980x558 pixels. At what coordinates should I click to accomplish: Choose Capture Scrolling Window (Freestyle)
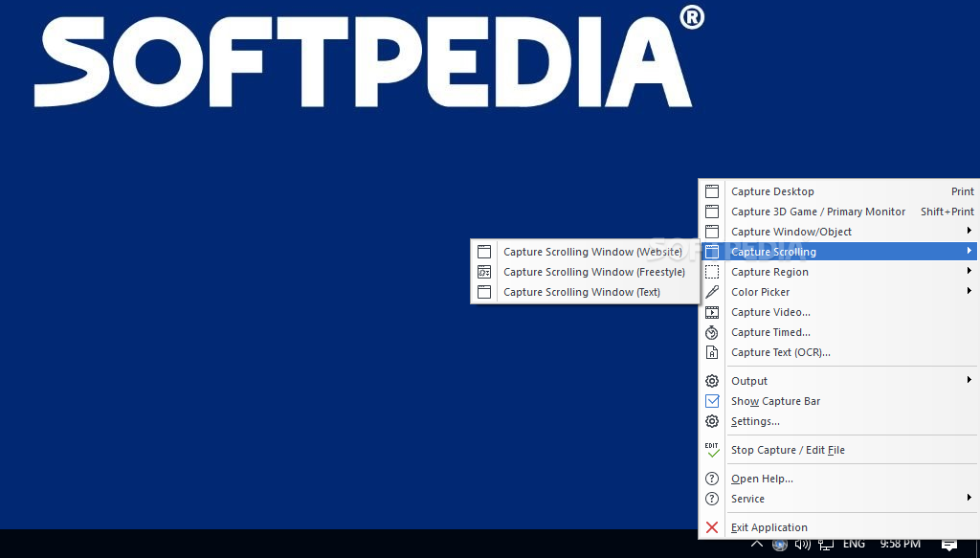pyautogui.click(x=585, y=272)
